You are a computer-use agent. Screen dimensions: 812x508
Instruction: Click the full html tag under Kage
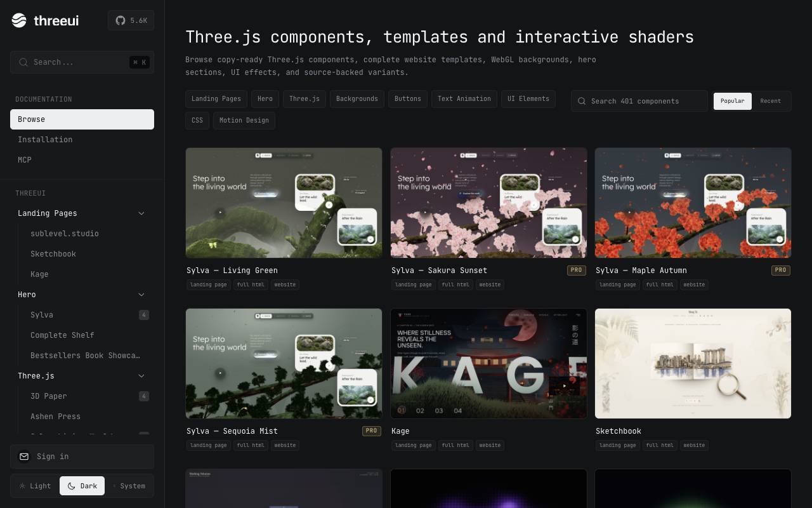pyautogui.click(x=456, y=445)
